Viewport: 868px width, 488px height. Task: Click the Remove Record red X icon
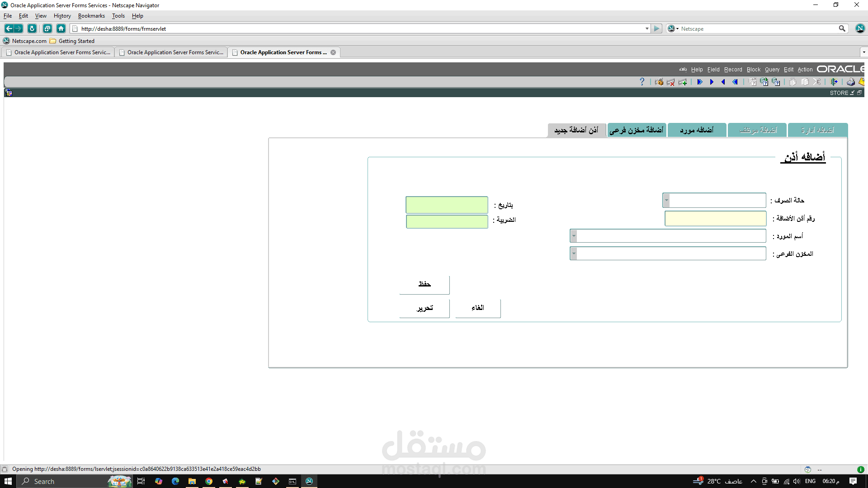(671, 82)
